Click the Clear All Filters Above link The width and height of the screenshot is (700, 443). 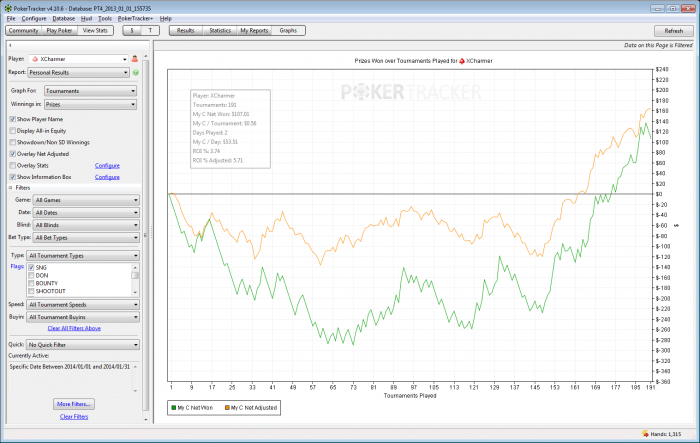[x=74, y=328]
